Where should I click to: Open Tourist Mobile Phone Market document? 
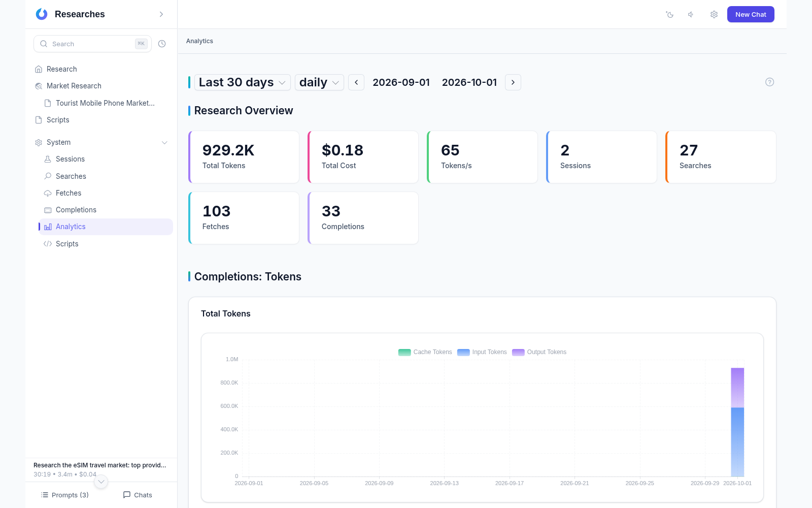[x=106, y=103]
